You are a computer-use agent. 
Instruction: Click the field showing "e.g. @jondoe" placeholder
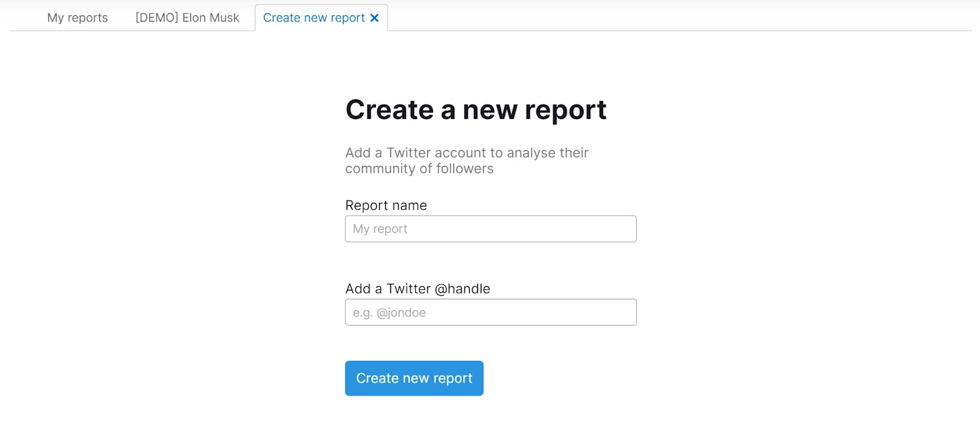pos(491,312)
